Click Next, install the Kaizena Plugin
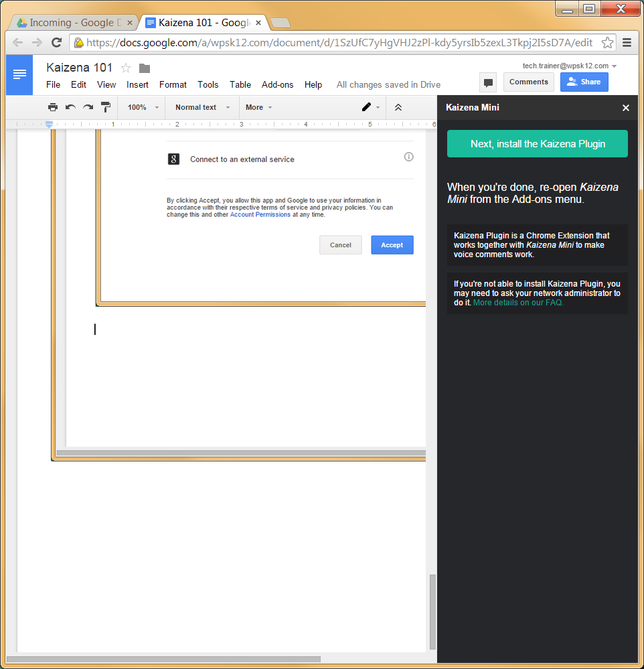The image size is (644, 669). tap(537, 144)
